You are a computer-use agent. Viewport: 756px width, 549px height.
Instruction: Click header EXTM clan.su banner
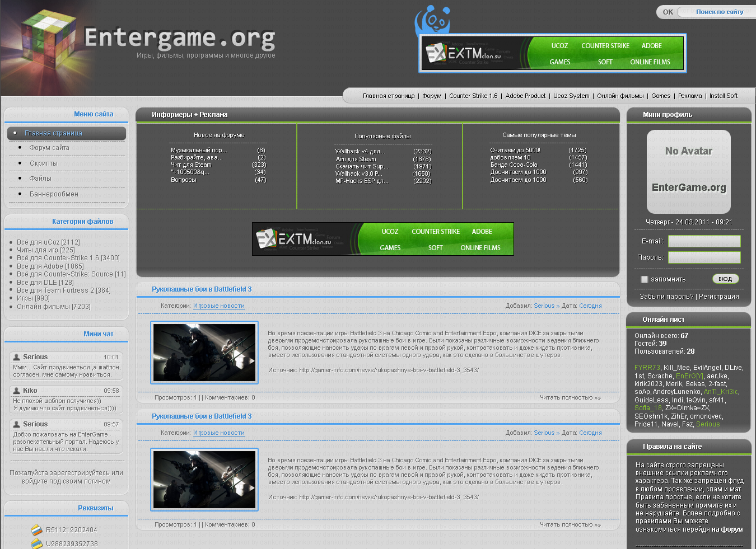553,54
